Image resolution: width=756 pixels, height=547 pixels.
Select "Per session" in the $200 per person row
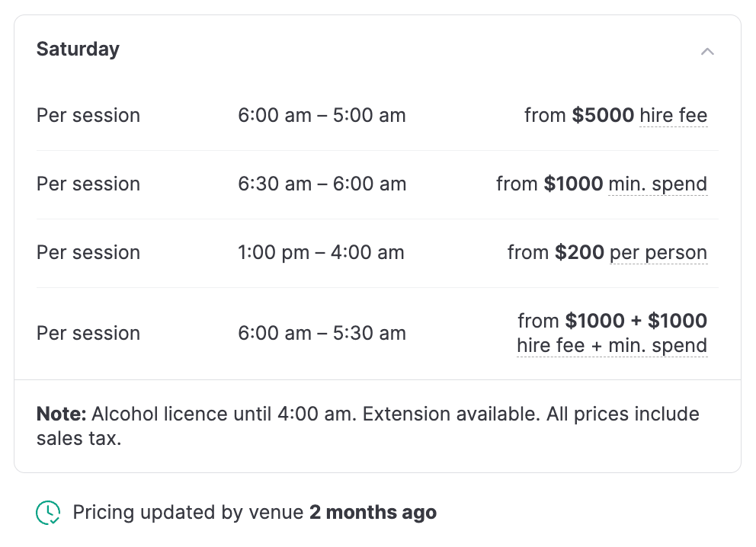tap(88, 253)
